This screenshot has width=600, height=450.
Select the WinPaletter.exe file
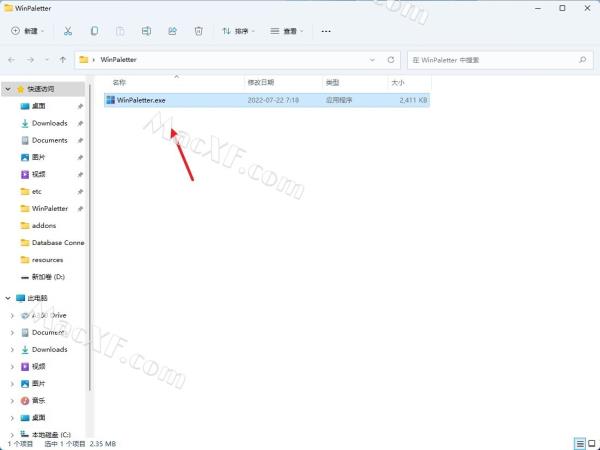coord(267,100)
